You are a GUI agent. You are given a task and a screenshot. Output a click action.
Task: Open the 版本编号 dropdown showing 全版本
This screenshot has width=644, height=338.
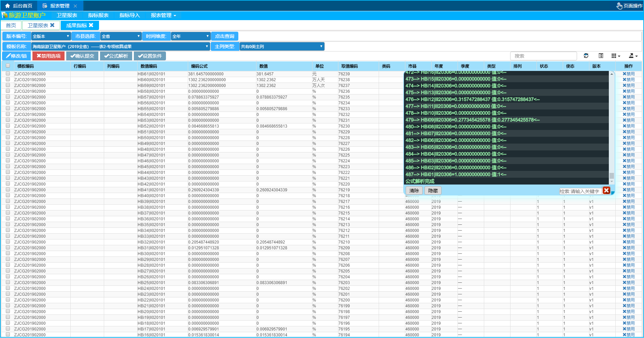point(51,36)
